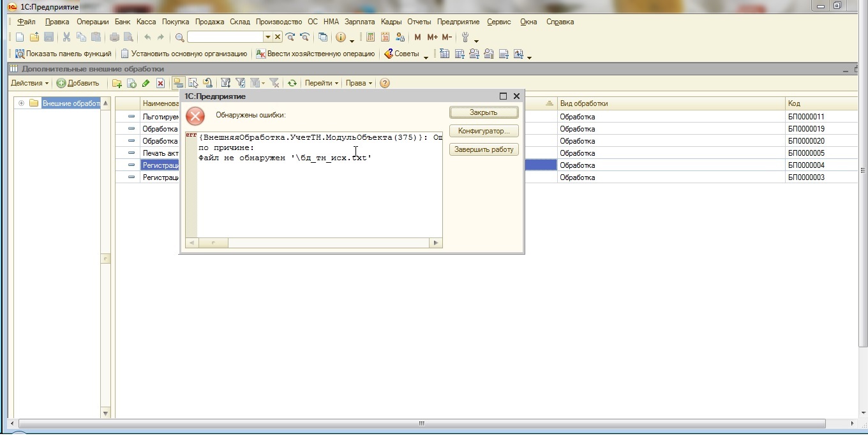The width and height of the screenshot is (868, 436).
Task: Click the scissors cut icon
Action: (66, 37)
